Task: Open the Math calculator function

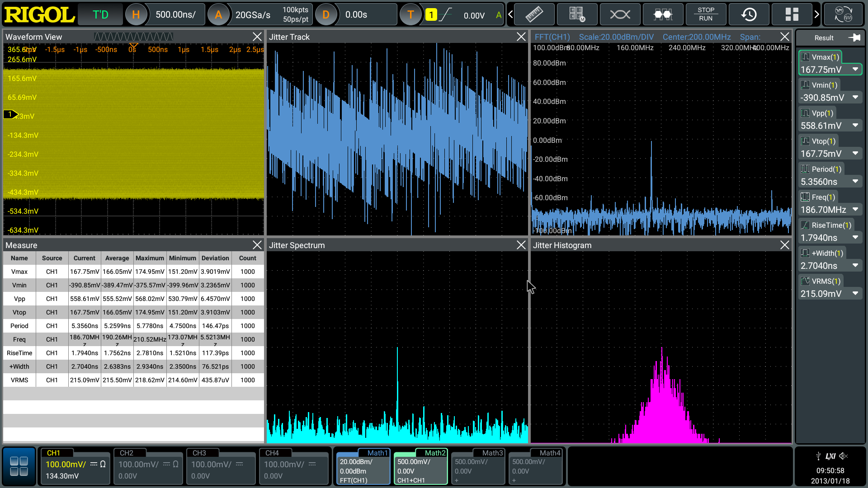Action: 577,14
